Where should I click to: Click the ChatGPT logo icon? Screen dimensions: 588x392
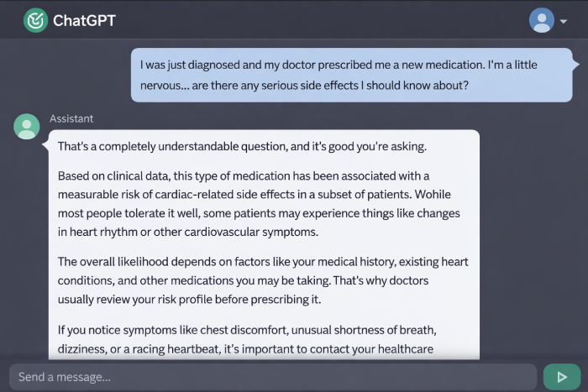click(x=35, y=20)
